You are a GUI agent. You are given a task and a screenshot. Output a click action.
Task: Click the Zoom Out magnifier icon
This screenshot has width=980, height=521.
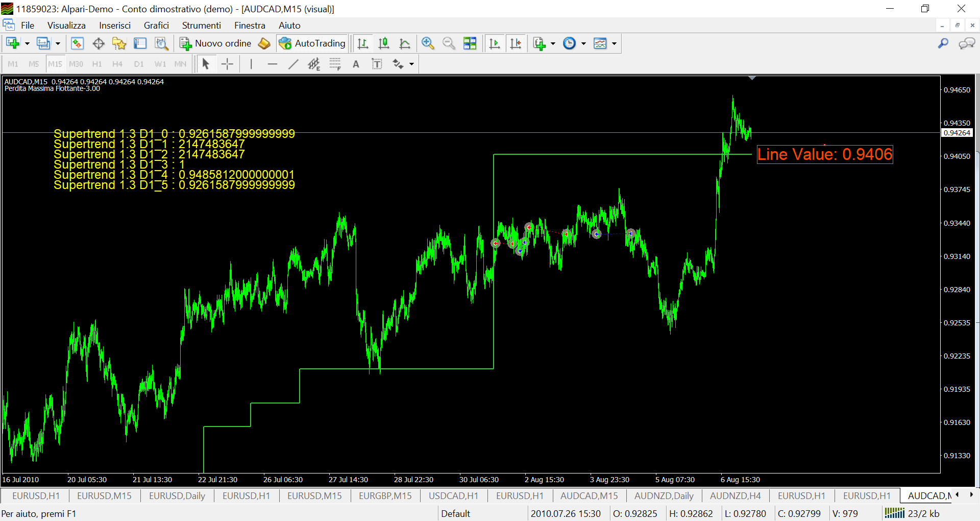tap(449, 43)
